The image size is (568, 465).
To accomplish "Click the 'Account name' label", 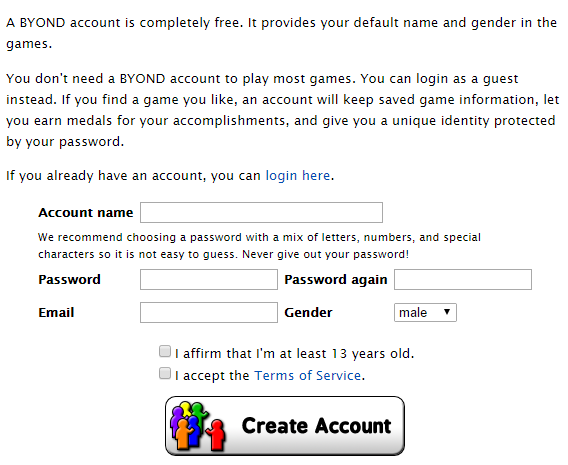I will tap(86, 213).
